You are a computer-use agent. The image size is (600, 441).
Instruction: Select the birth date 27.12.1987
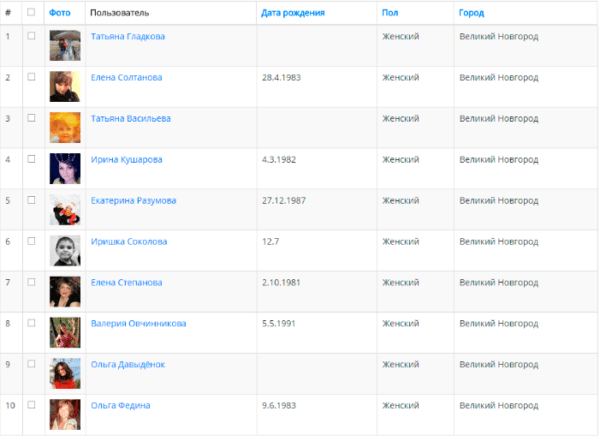click(284, 200)
